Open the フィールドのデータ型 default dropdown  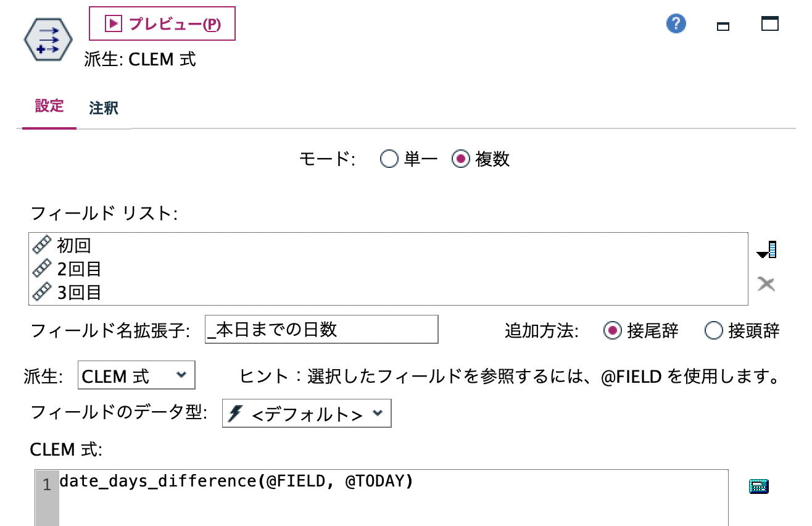tap(305, 413)
